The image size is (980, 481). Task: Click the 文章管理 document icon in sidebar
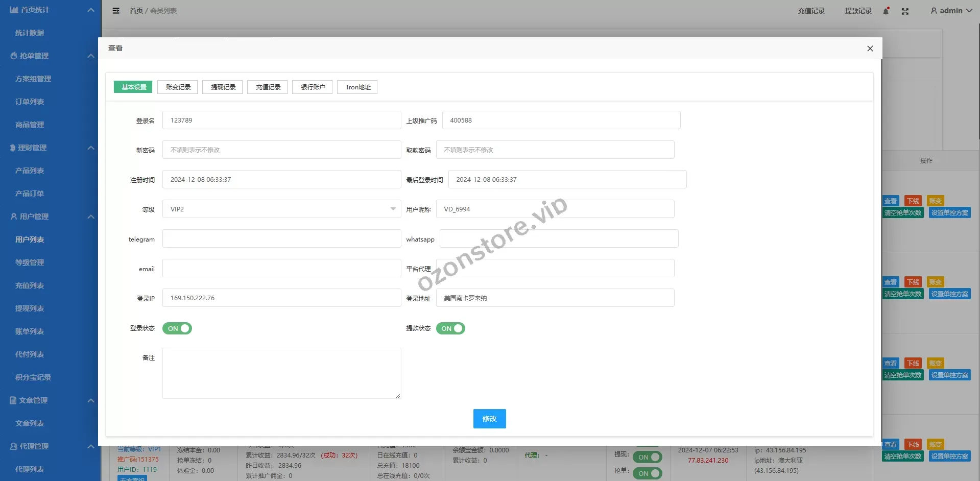click(14, 400)
